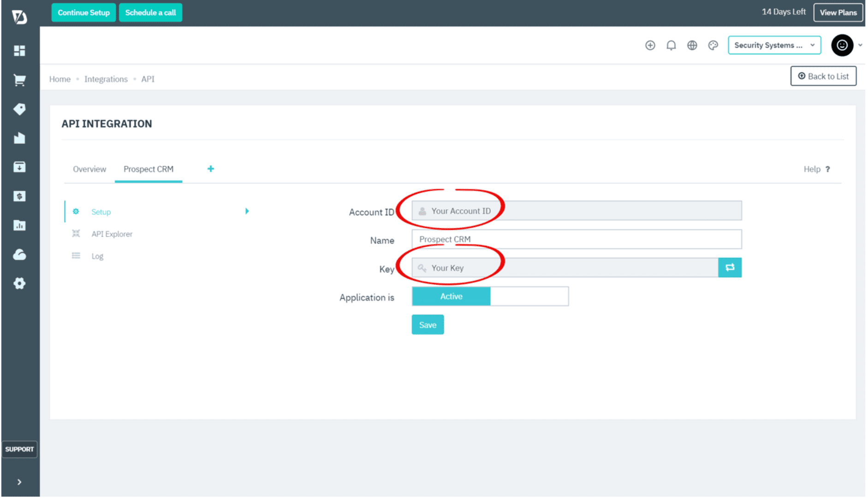Click the Name input field

click(577, 239)
